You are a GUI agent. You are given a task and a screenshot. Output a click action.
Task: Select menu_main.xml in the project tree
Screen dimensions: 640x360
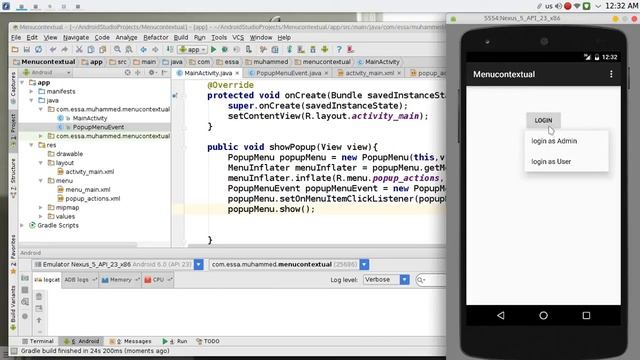pos(88,190)
